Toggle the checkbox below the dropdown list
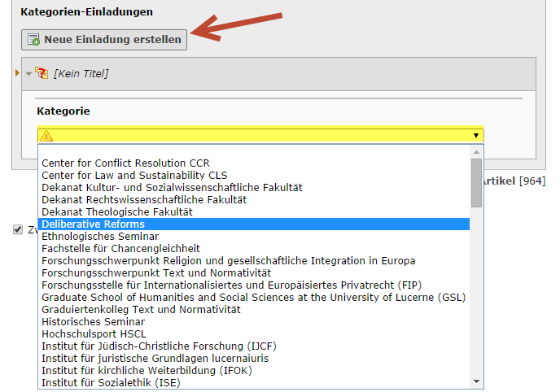This screenshot has height=392, width=560. pyautogui.click(x=18, y=229)
